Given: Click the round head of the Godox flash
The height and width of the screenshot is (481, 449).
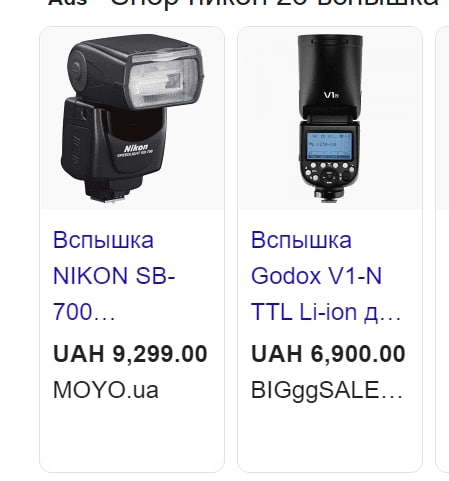Looking at the screenshot, I should pyautogui.click(x=330, y=73).
